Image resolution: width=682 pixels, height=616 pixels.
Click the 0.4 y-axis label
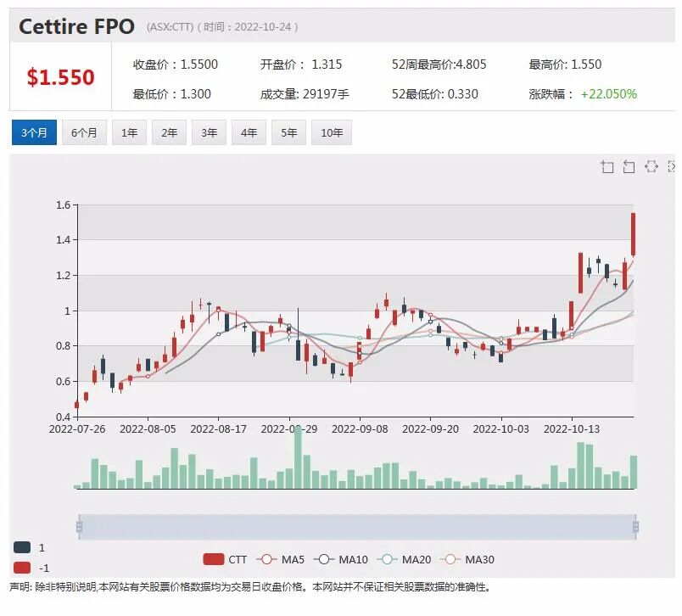(63, 417)
